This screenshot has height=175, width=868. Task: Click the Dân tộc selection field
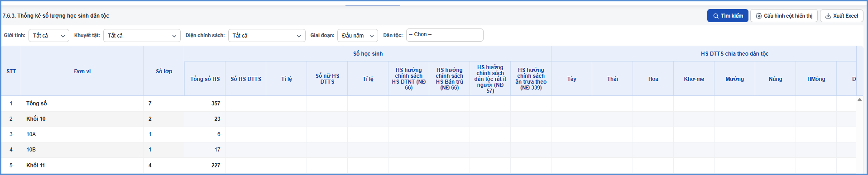(x=445, y=35)
